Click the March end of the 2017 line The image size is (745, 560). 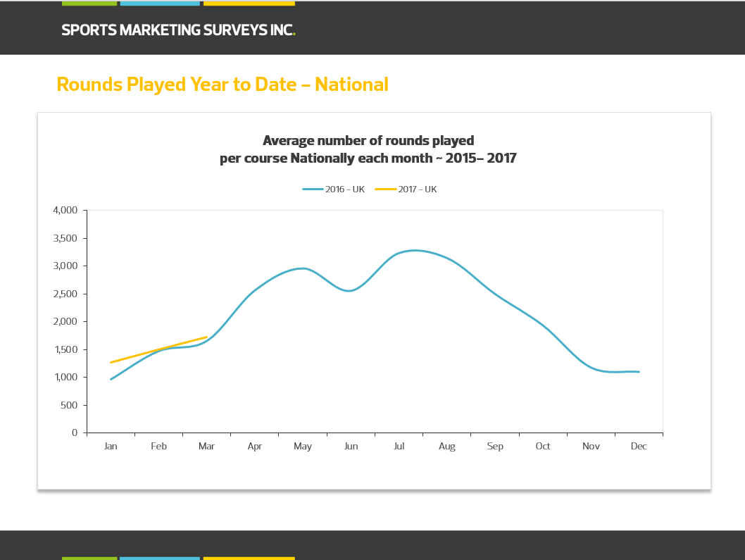click(x=206, y=337)
